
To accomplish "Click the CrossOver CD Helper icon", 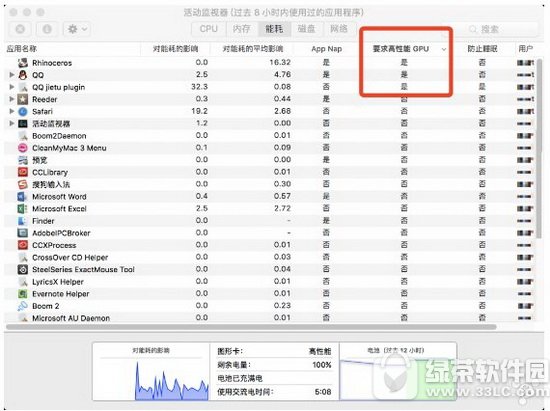I will pyautogui.click(x=23, y=257).
